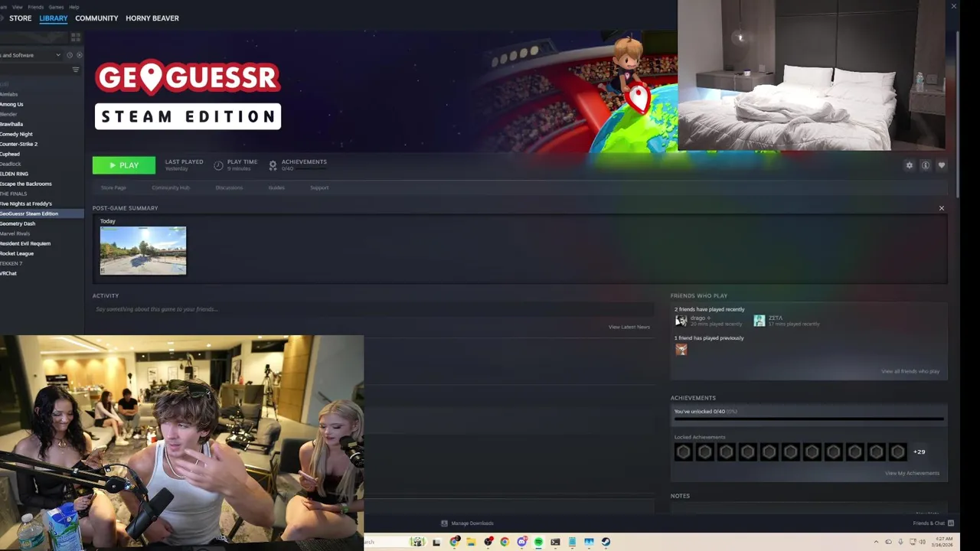
Task: Open the Discussions link
Action: 229,187
